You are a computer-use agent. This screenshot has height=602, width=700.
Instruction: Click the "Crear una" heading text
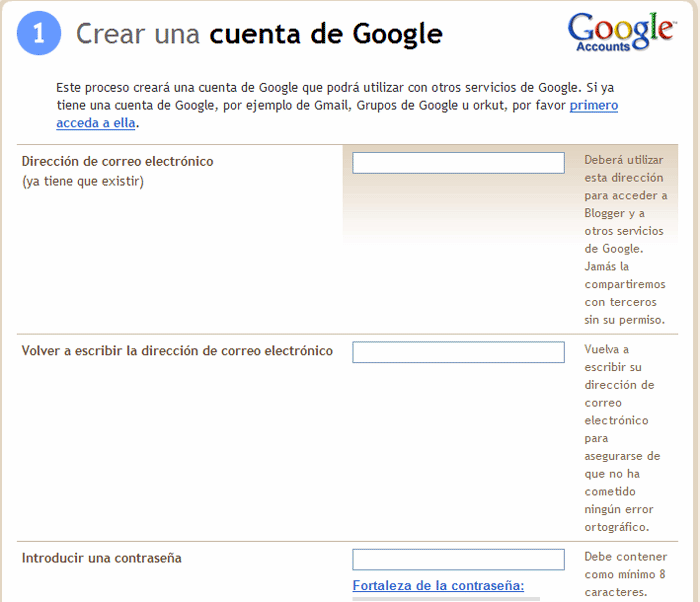(x=139, y=35)
